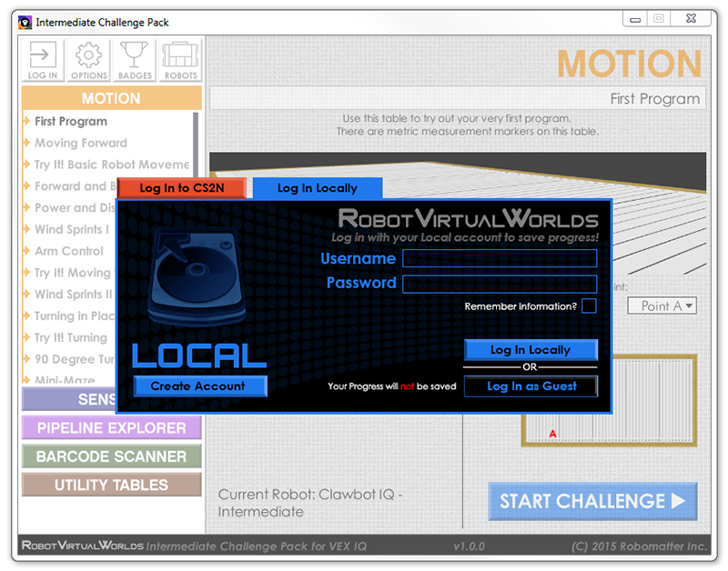Focus the Password input field

click(x=500, y=284)
